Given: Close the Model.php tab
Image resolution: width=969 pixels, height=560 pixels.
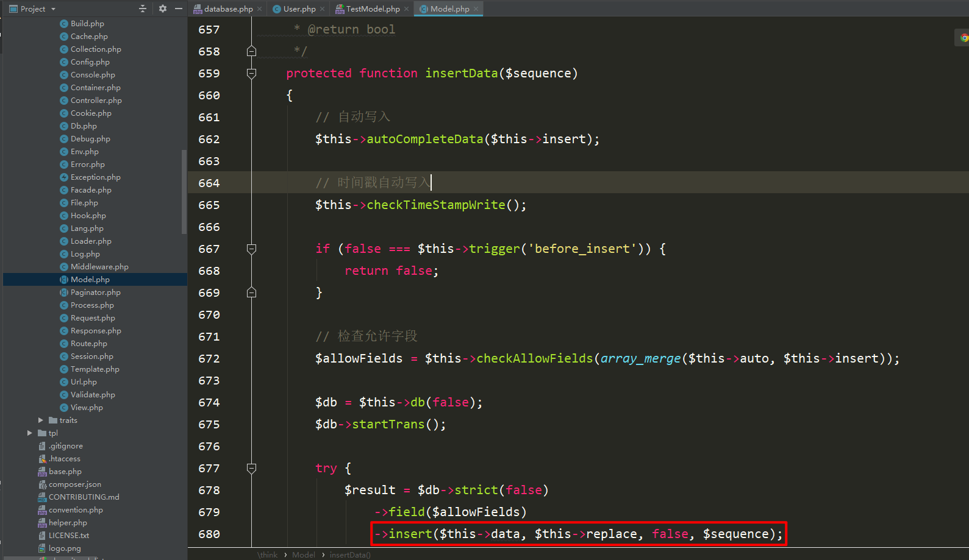Looking at the screenshot, I should pos(476,9).
